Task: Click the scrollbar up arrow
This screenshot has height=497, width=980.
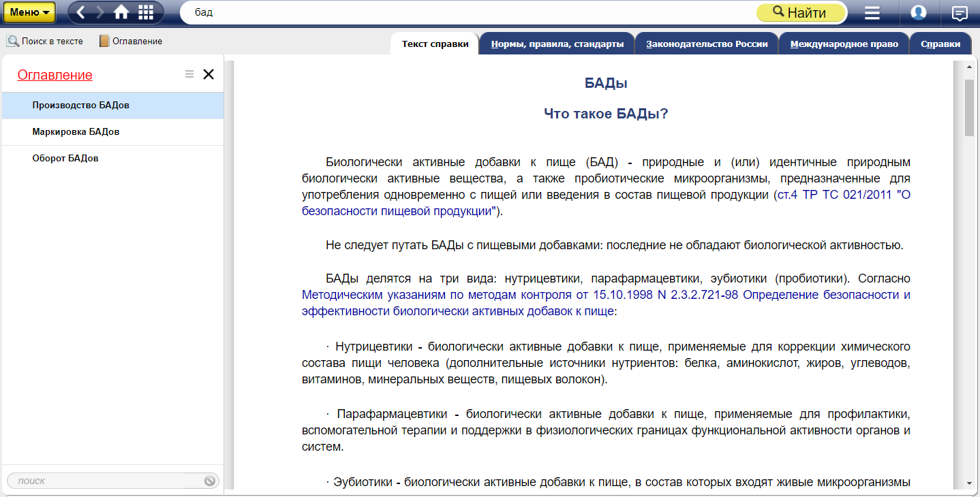Action: pos(969,67)
